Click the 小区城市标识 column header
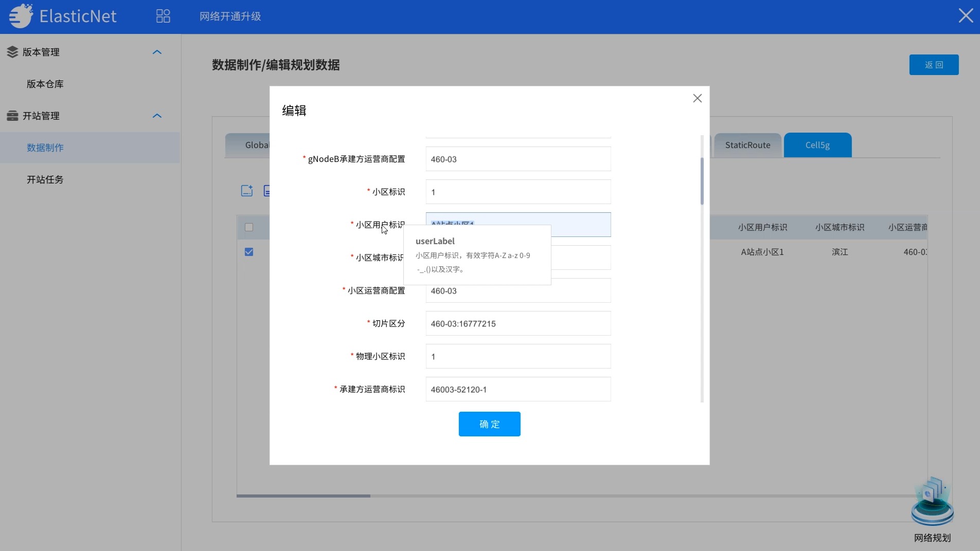This screenshot has width=980, height=551. 840,227
